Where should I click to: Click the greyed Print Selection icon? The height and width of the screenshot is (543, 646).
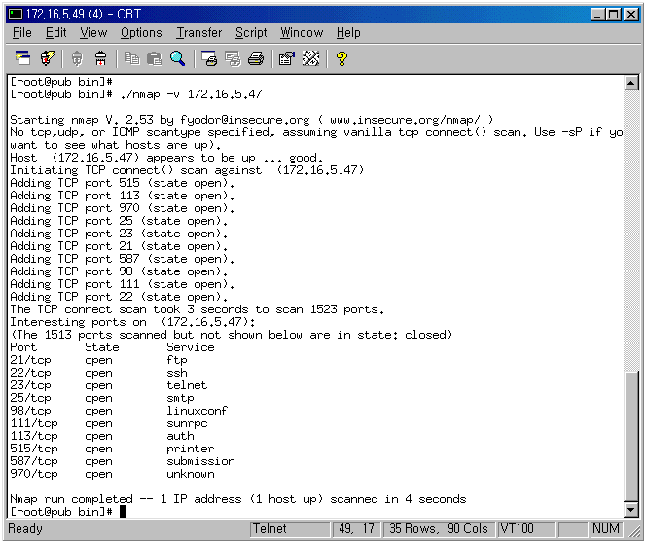pos(233,59)
